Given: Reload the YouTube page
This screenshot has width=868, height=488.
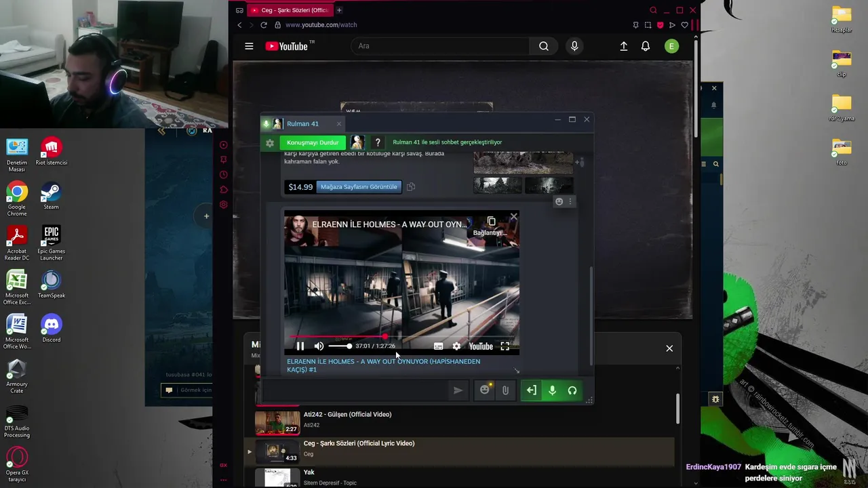Looking at the screenshot, I should [x=264, y=25].
